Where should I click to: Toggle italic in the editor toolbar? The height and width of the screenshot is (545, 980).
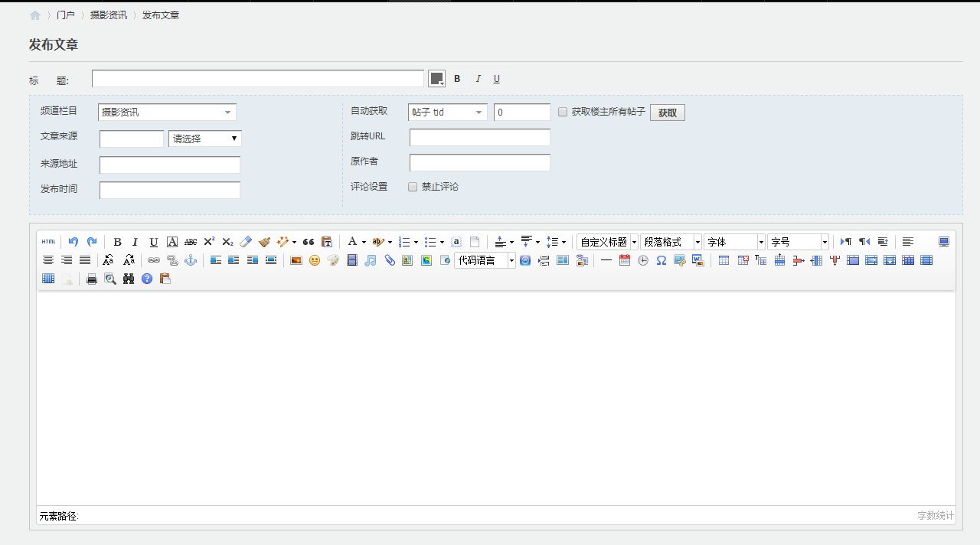136,242
